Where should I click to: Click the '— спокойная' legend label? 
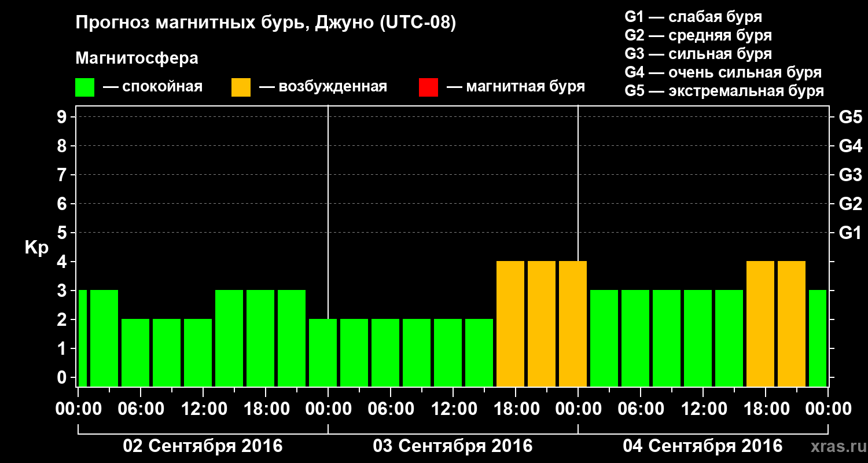tap(153, 87)
